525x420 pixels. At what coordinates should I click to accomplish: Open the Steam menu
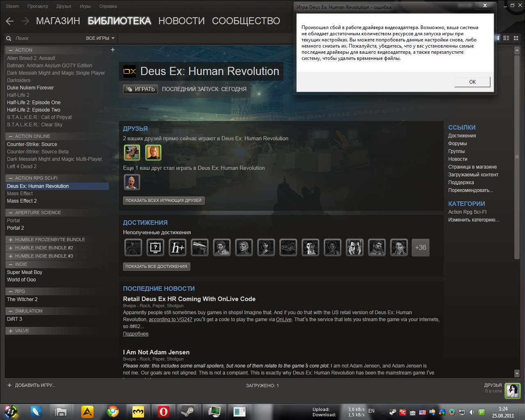(x=12, y=6)
